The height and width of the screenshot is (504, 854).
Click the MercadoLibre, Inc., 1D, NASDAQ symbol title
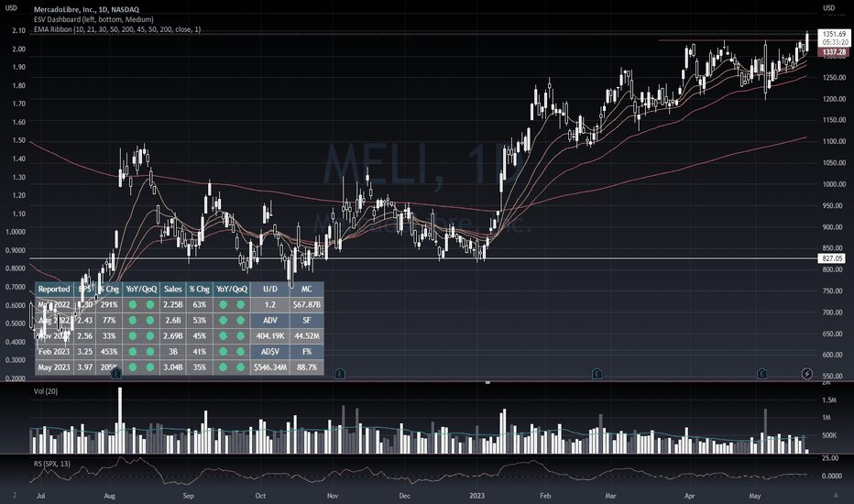click(86, 9)
